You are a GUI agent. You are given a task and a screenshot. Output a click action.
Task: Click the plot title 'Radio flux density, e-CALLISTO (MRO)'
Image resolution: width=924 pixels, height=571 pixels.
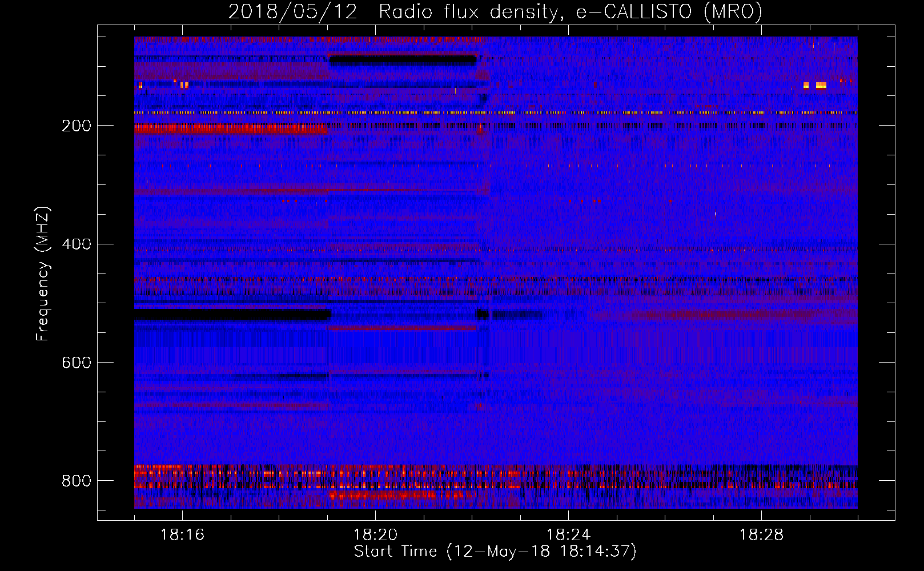571,12
